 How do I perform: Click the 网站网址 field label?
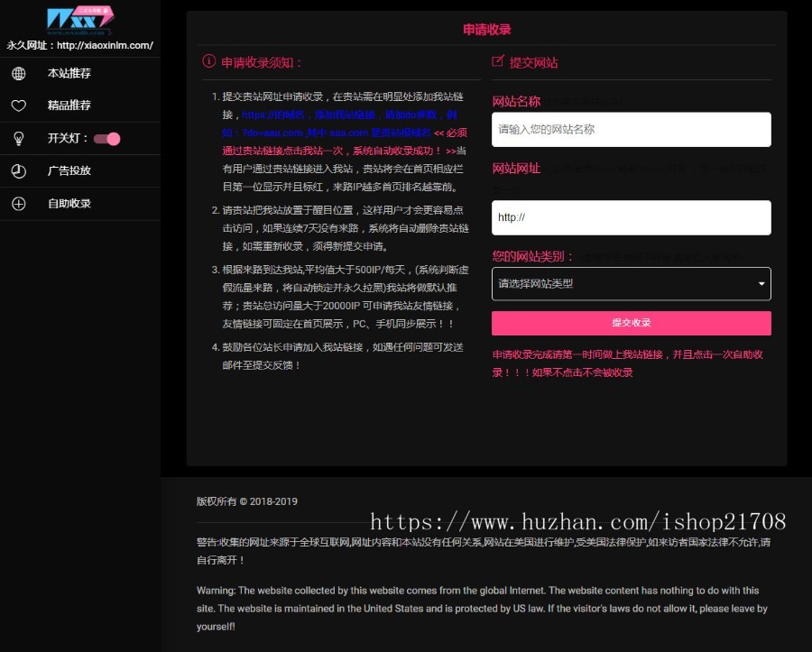tap(516, 168)
